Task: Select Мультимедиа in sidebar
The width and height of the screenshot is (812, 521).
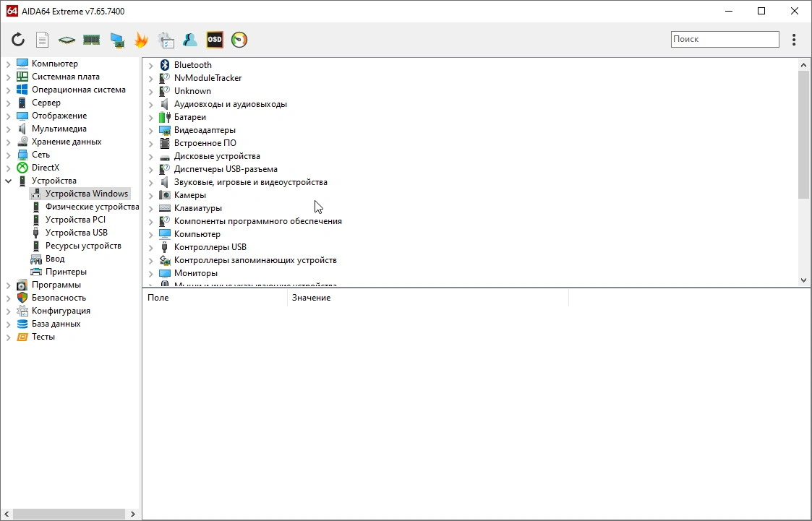Action: [59, 129]
